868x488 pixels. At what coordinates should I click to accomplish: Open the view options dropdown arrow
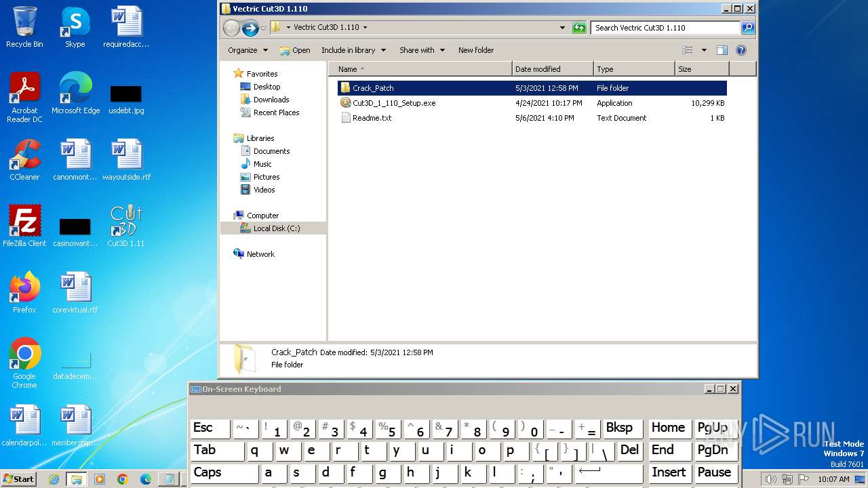704,50
